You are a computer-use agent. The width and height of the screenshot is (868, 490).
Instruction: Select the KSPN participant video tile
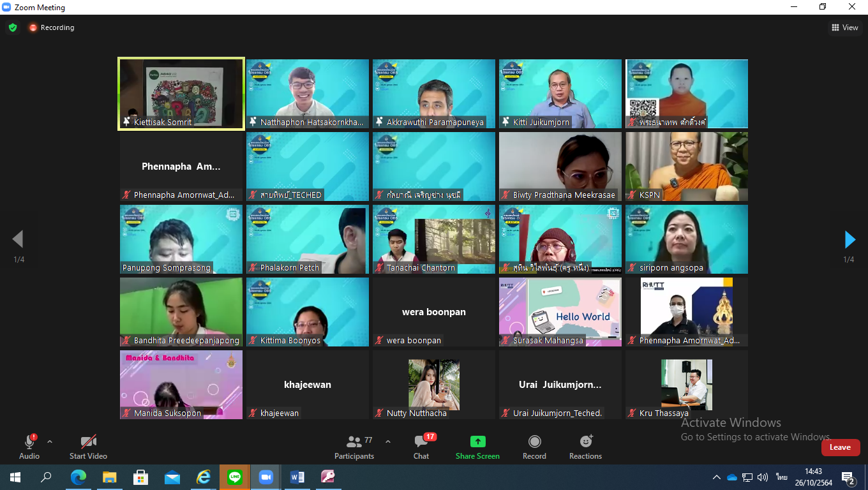(687, 167)
